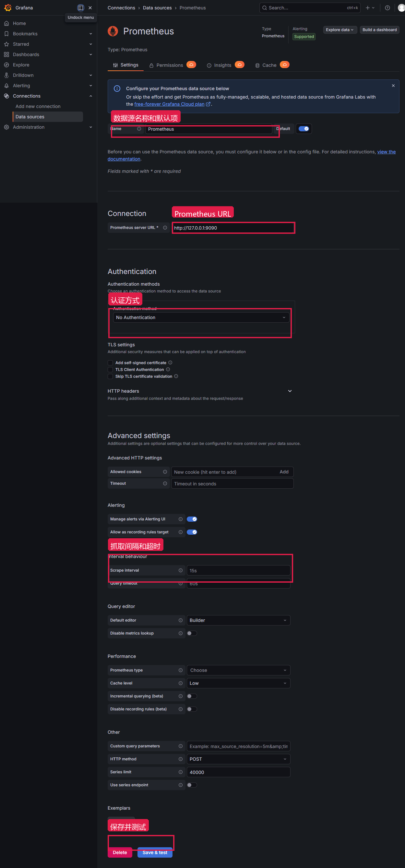Open the help question-mark icon
This screenshot has width=405, height=868.
387,8
